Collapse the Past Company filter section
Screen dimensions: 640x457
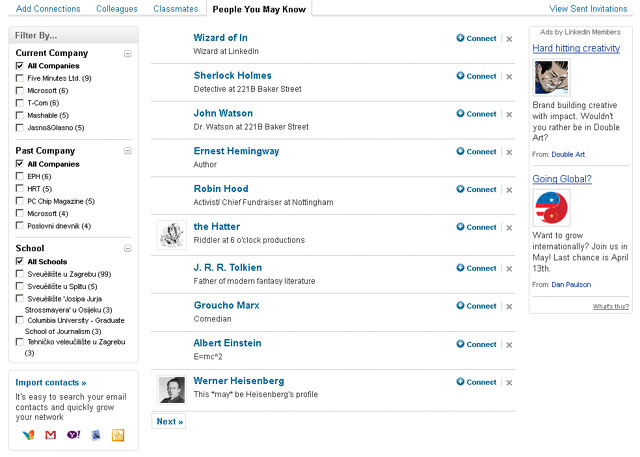tap(128, 151)
